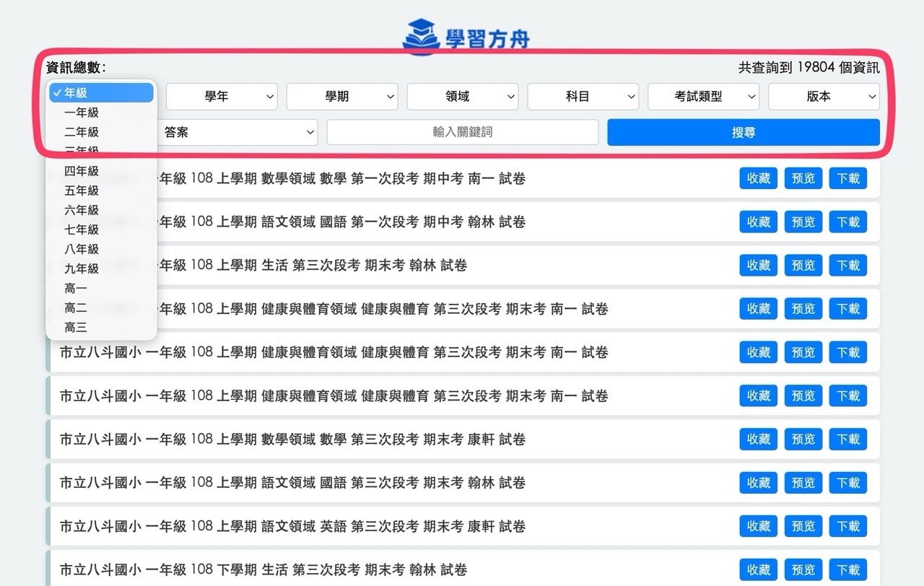This screenshot has height=586, width=924.
Task: Click 预览 on the 生活 第三次段考 exam
Action: coord(803,265)
